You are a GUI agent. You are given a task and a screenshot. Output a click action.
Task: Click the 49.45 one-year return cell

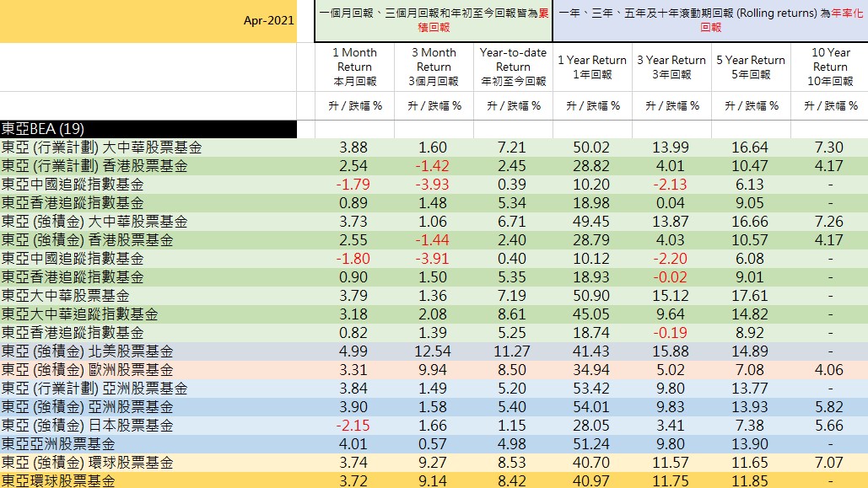[591, 222]
